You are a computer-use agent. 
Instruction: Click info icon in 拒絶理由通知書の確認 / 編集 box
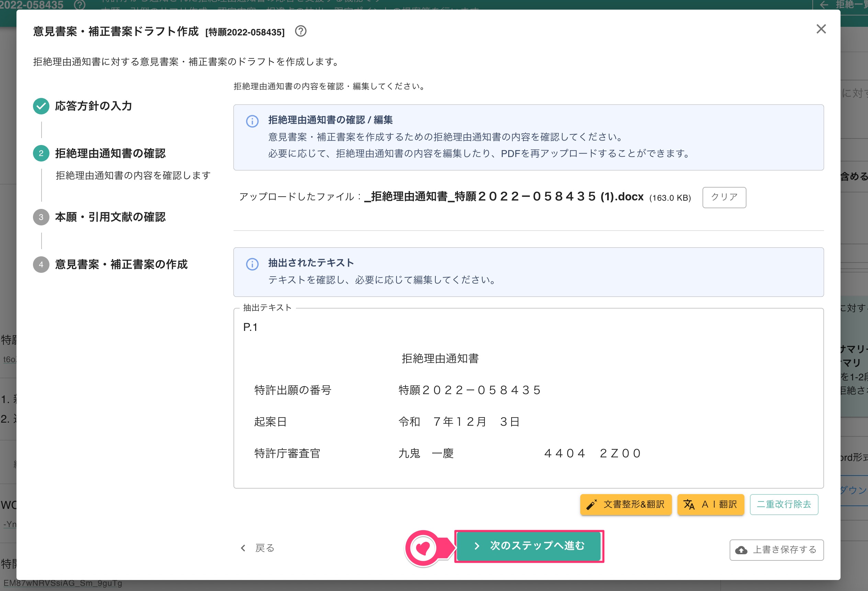(252, 121)
